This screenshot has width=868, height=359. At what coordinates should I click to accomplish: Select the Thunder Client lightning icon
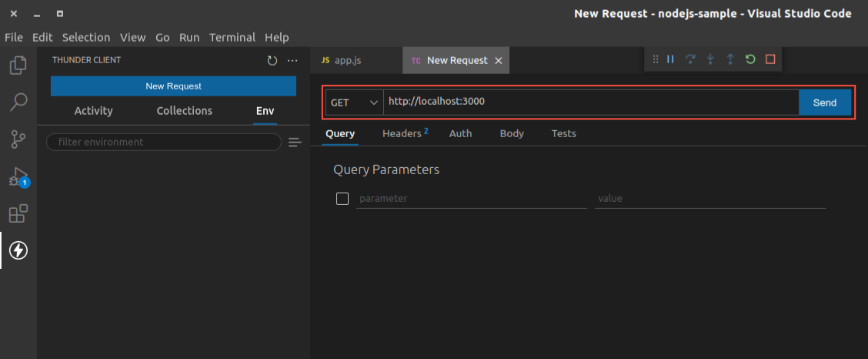click(x=18, y=250)
